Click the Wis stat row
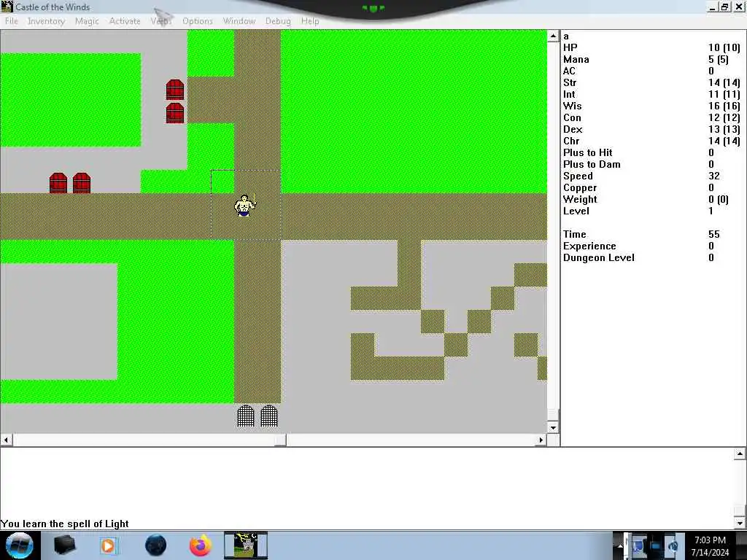Screen dimensions: 747x560 click(x=651, y=106)
